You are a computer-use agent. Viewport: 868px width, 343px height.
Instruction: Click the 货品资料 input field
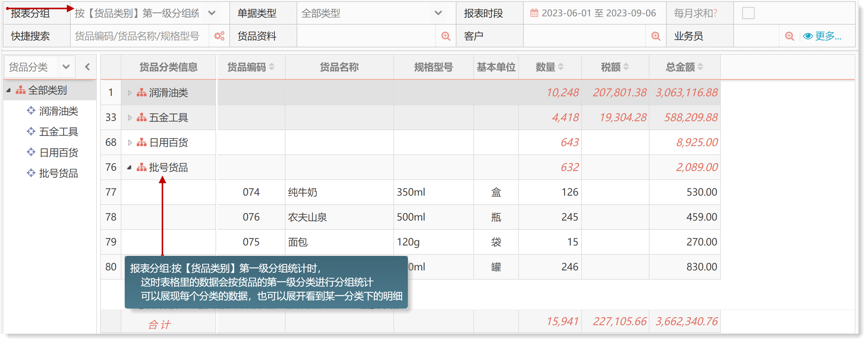point(366,36)
